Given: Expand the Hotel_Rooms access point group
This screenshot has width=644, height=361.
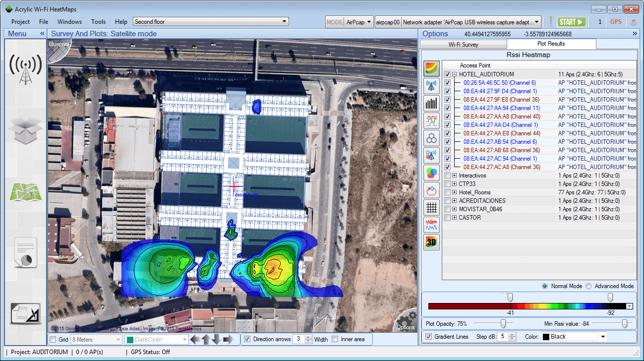Looking at the screenshot, I should [454, 192].
